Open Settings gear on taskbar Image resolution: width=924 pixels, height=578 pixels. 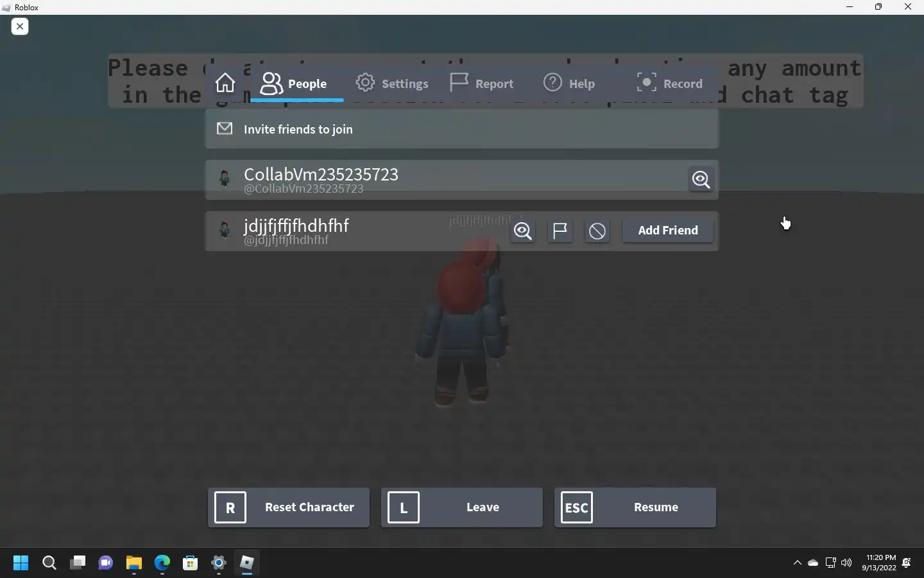[x=219, y=563]
